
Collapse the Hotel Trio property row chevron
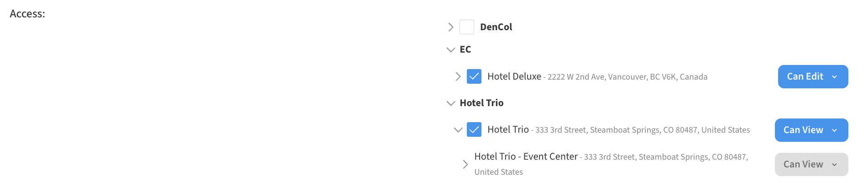458,130
